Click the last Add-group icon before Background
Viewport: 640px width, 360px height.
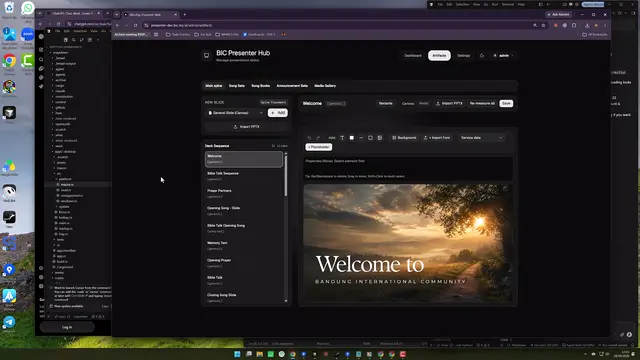click(x=380, y=138)
